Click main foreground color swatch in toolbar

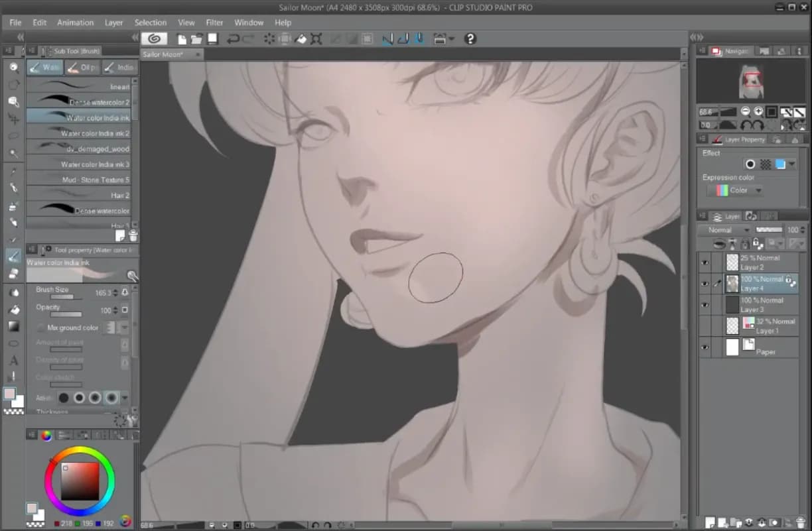click(x=10, y=394)
